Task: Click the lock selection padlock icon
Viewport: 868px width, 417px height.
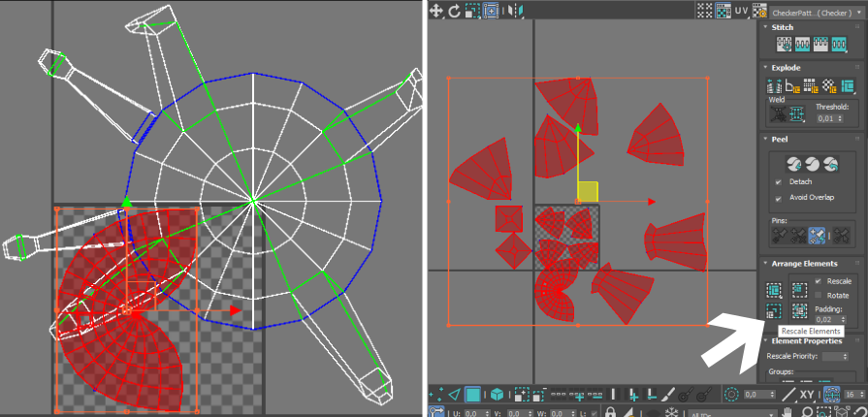Action: pos(611,413)
